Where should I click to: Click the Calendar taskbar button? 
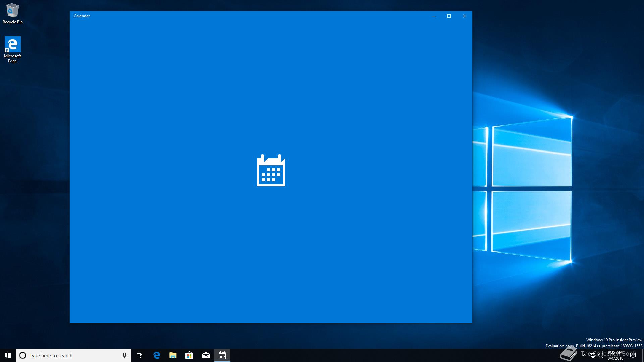pyautogui.click(x=222, y=355)
